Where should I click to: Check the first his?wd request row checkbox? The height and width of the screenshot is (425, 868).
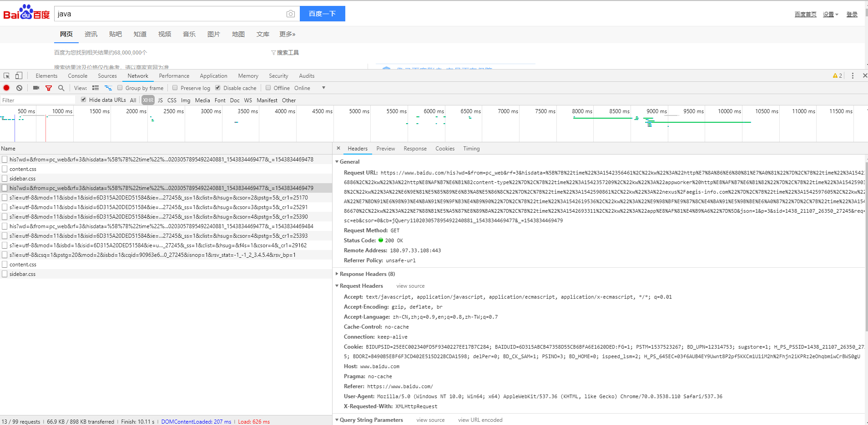click(x=5, y=160)
